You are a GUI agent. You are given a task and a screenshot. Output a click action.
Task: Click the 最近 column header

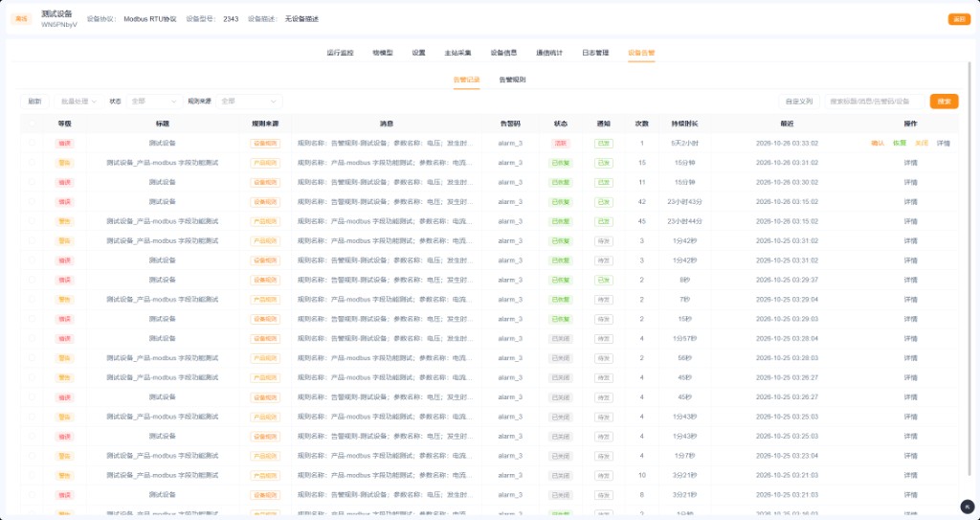pos(787,124)
